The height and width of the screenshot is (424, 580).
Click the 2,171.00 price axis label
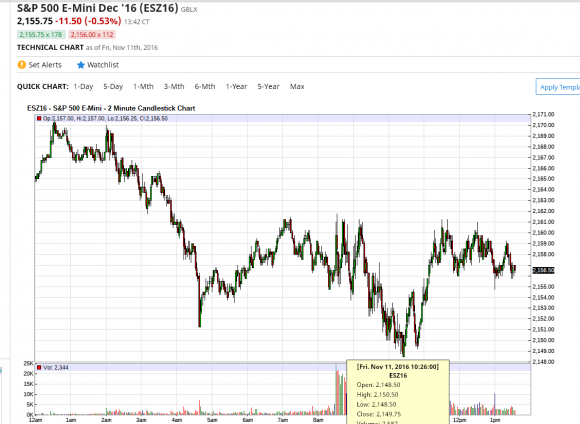[543, 114]
